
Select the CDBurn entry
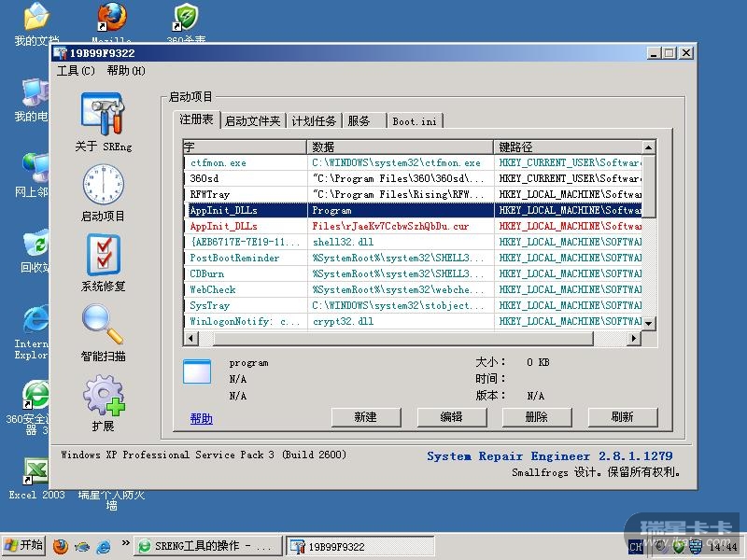click(x=413, y=273)
